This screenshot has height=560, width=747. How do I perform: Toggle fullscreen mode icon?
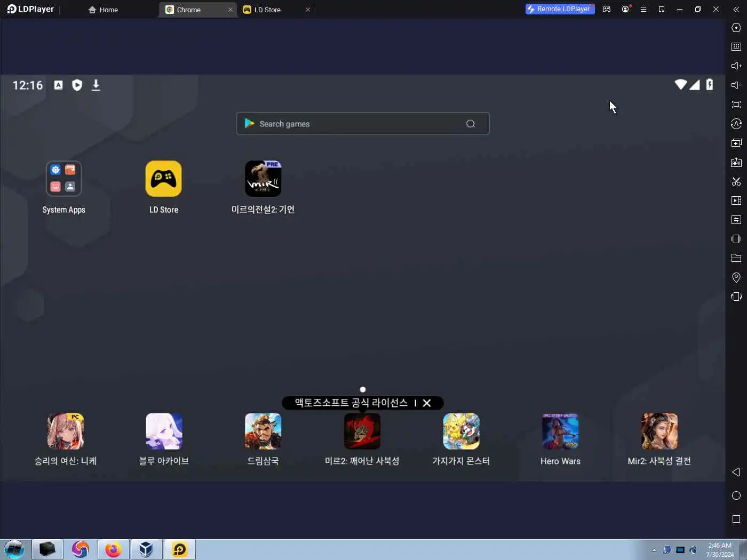(x=736, y=105)
